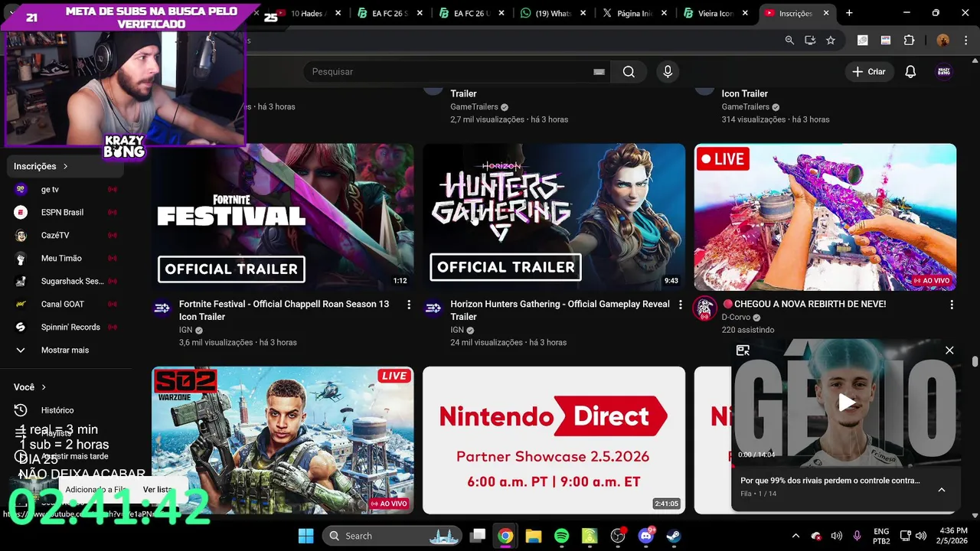Open the Fortnite Festival trailer thumbnail

283,217
